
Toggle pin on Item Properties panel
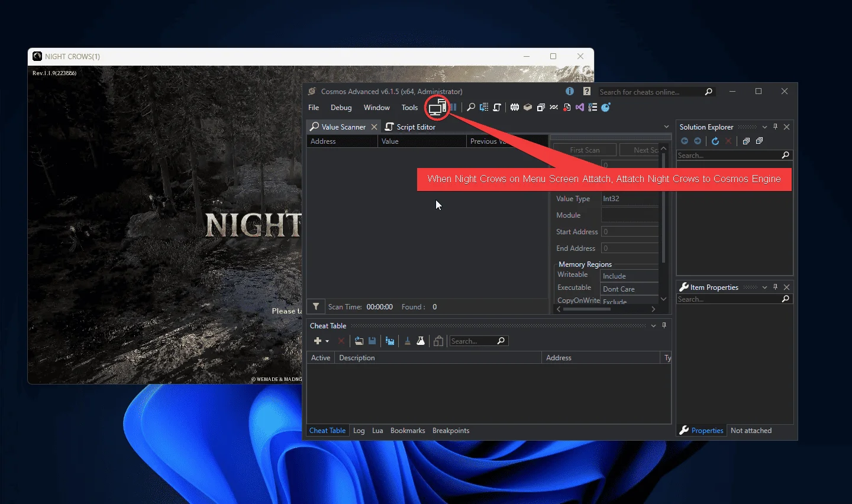(x=776, y=287)
